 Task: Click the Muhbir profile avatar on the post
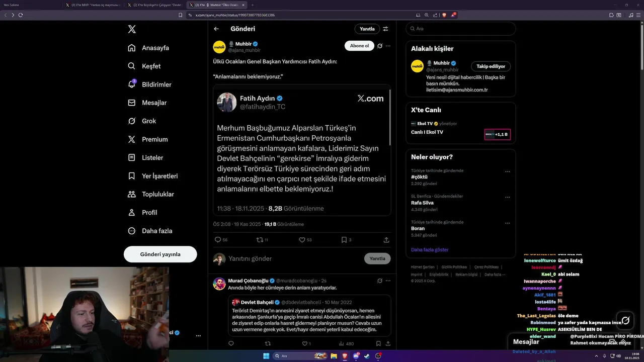[219, 47]
